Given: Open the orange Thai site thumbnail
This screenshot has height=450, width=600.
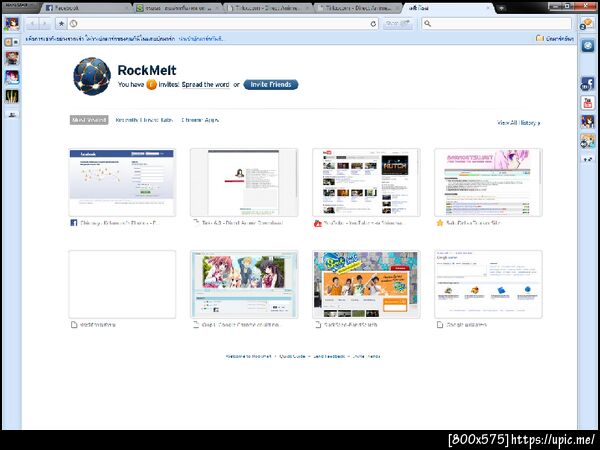Looking at the screenshot, I should point(366,284).
